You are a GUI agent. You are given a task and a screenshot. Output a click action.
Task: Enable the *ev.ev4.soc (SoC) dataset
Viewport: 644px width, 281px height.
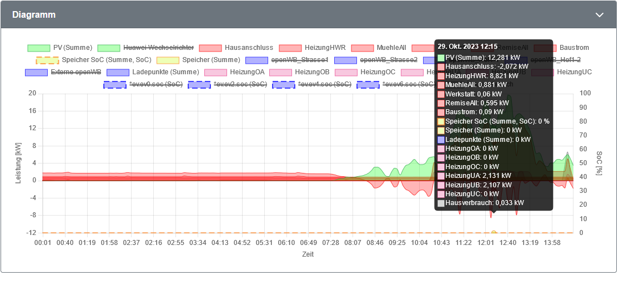tap(312, 84)
